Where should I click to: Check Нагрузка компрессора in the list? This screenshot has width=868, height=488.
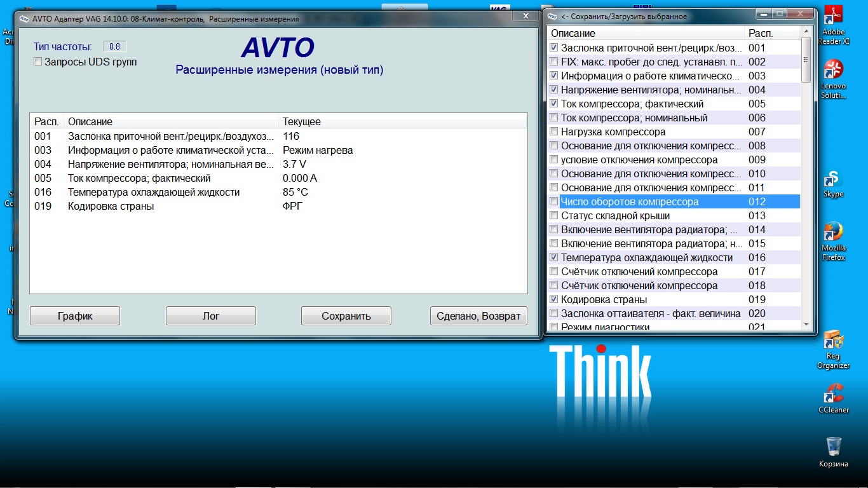(x=554, y=132)
